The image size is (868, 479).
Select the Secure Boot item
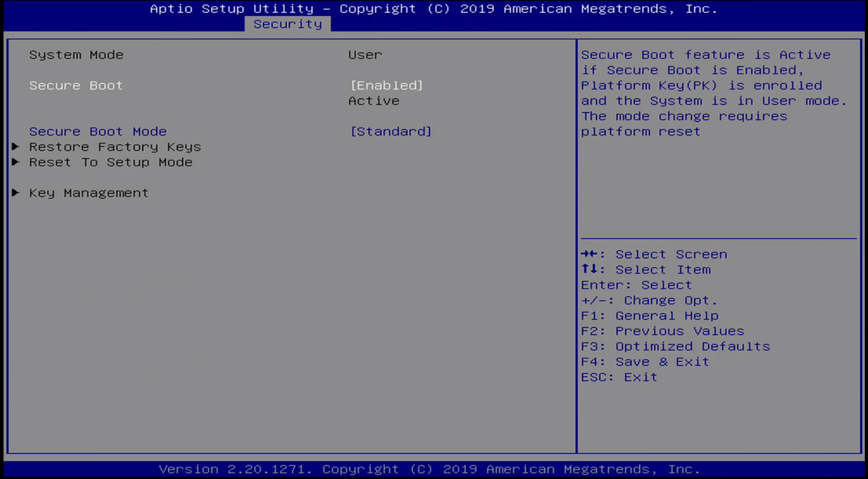(76, 85)
